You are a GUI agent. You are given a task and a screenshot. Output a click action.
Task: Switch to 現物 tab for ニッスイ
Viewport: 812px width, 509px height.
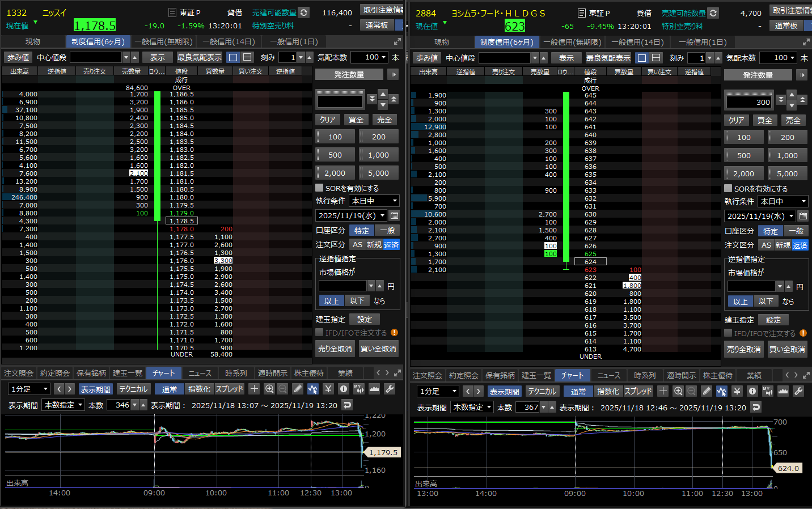[x=33, y=41]
